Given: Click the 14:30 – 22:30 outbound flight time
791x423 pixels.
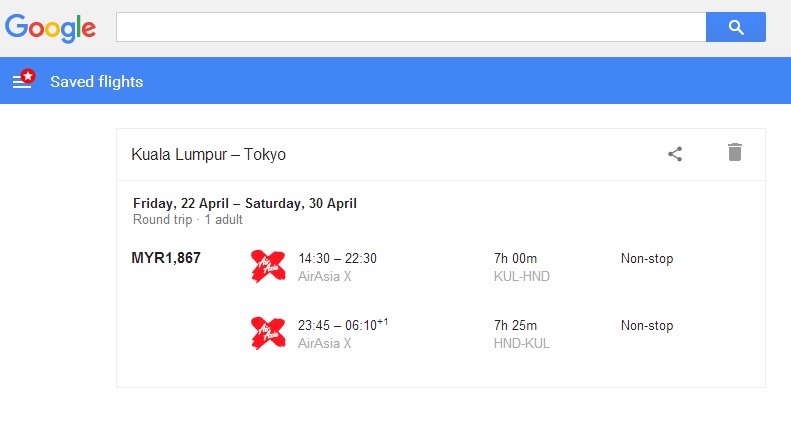Looking at the screenshot, I should pos(337,258).
